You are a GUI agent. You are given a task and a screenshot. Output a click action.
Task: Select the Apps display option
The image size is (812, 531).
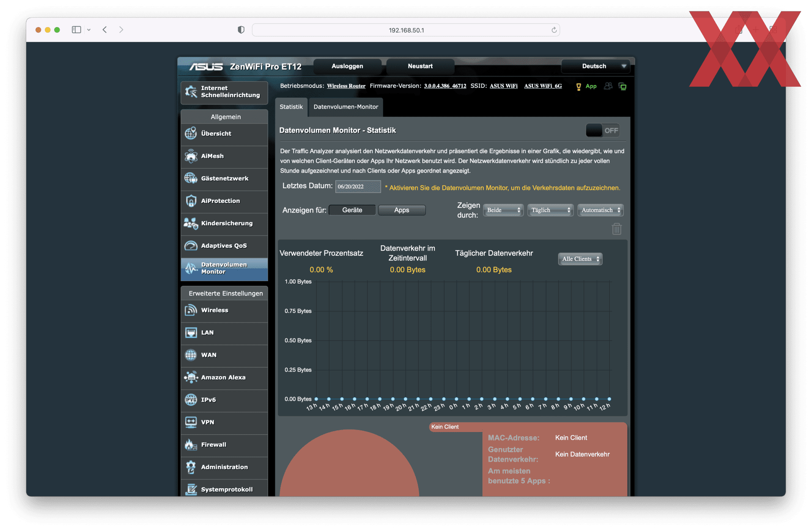402,210
